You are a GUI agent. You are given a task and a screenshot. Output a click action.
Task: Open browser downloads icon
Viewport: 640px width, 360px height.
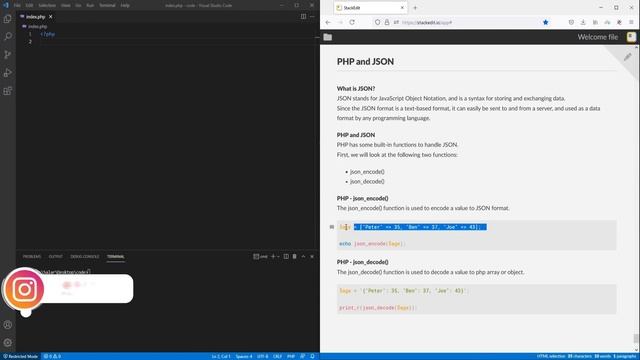pyautogui.click(x=583, y=22)
